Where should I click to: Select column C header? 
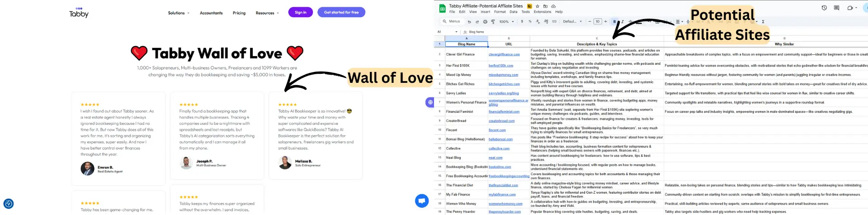coord(597,38)
